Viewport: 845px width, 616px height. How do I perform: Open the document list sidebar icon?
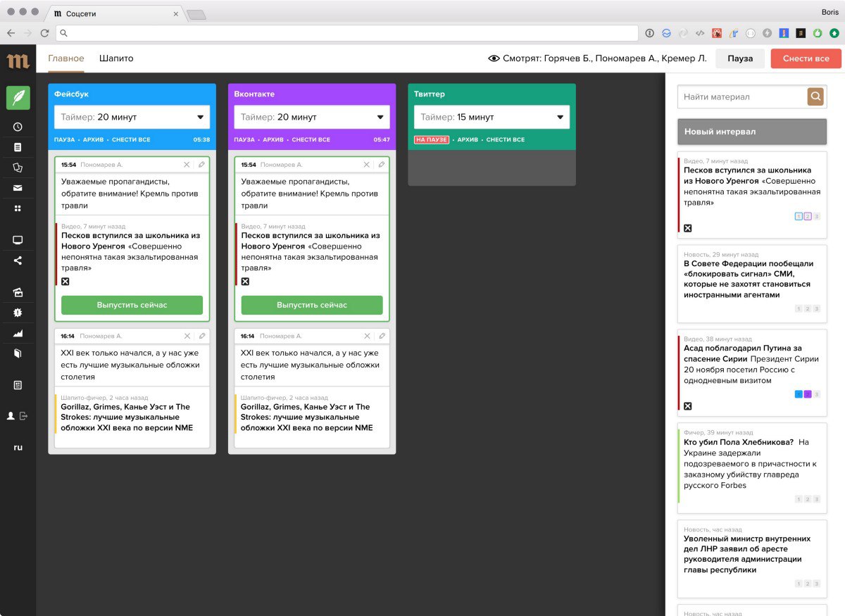(x=18, y=147)
